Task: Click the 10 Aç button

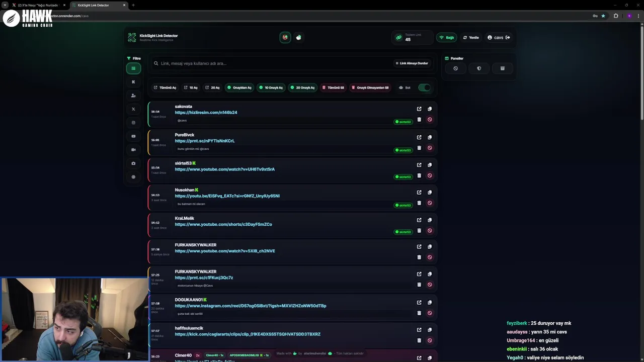Action: coord(191,87)
